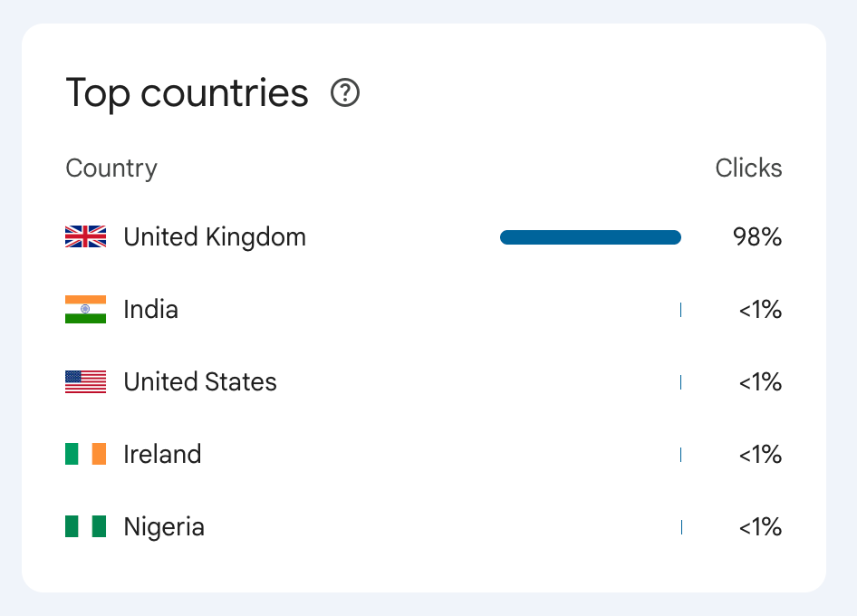Click the United States flag icon
857x616 pixels.
pyautogui.click(x=85, y=382)
